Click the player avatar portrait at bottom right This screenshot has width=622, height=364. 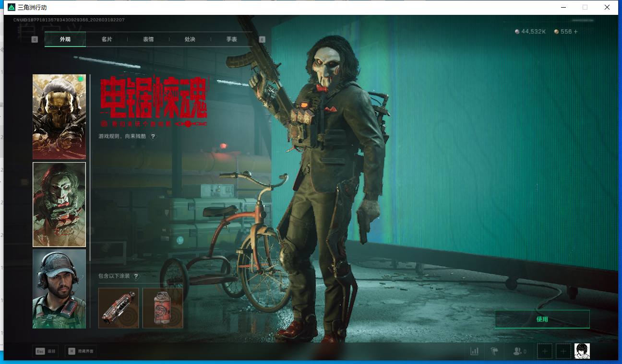tap(582, 351)
